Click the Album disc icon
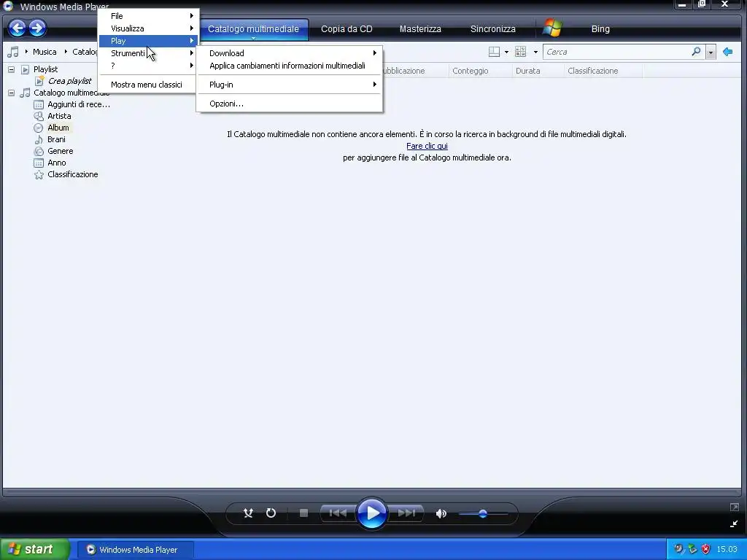Viewport: 747px width, 560px height. pos(39,128)
